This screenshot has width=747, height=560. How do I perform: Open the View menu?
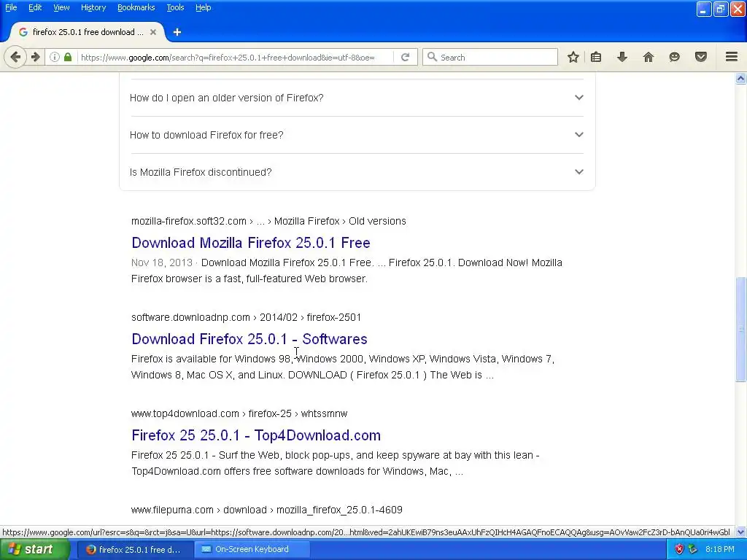pyautogui.click(x=61, y=7)
